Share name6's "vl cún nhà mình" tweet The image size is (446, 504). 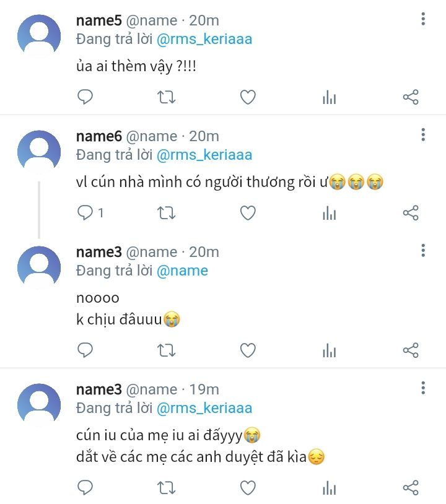(x=411, y=213)
